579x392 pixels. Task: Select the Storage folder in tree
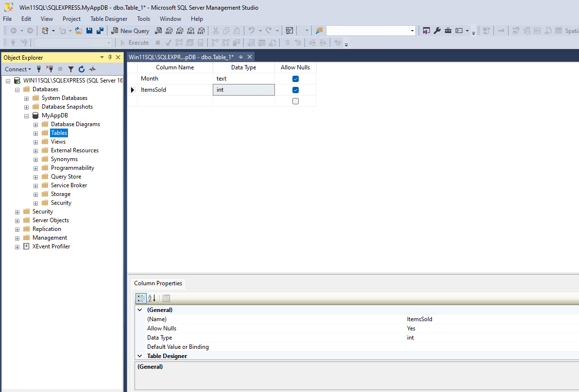coord(61,194)
